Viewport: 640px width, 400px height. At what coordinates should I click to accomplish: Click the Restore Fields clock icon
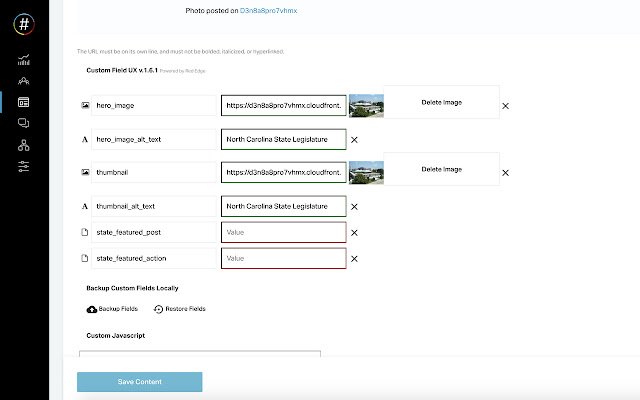click(158, 309)
